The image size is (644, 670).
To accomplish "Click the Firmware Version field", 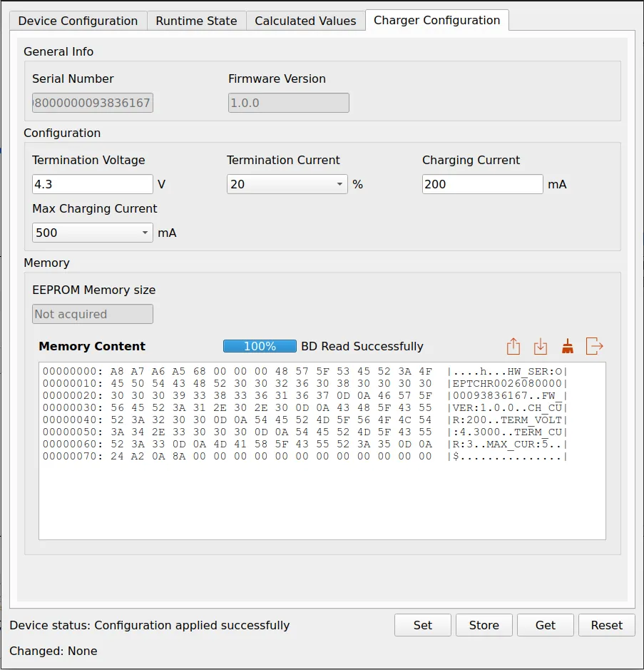I will click(x=289, y=103).
